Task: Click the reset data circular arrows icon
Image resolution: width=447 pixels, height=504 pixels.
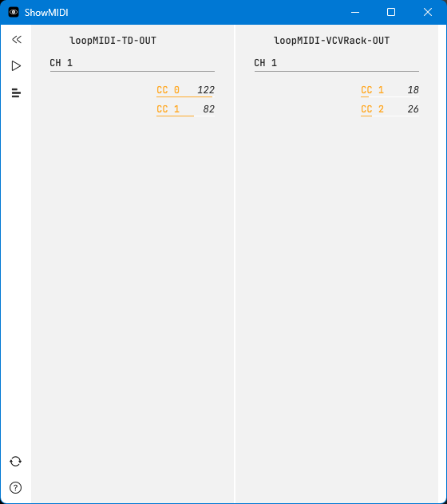Action: [15, 461]
